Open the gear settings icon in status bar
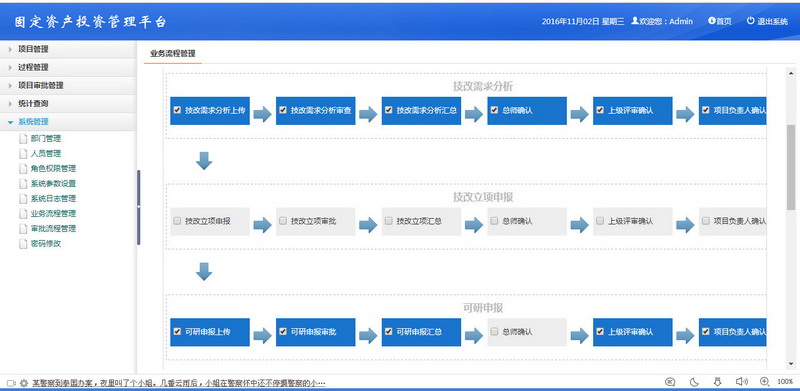The width and height of the screenshot is (800, 391). point(23,382)
